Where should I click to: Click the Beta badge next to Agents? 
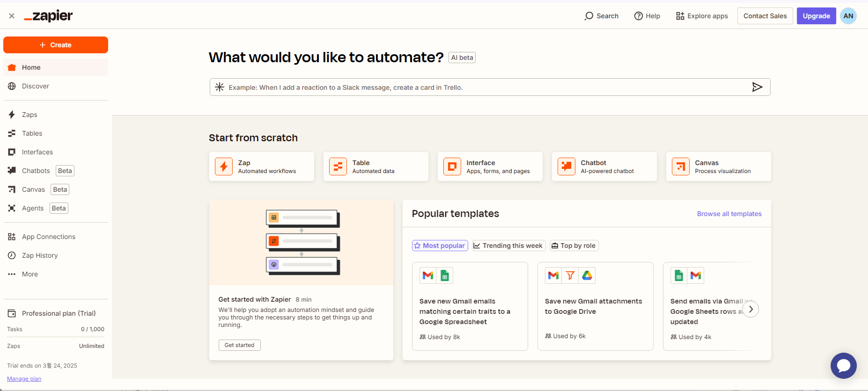click(59, 208)
